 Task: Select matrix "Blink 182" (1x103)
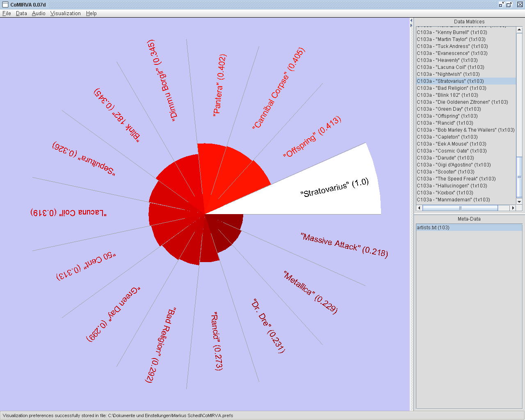click(466, 95)
